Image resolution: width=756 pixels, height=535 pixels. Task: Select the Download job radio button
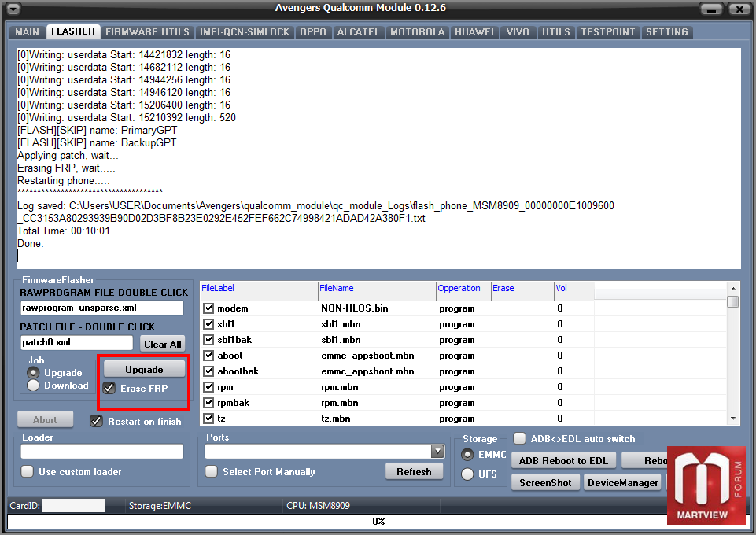(x=33, y=385)
